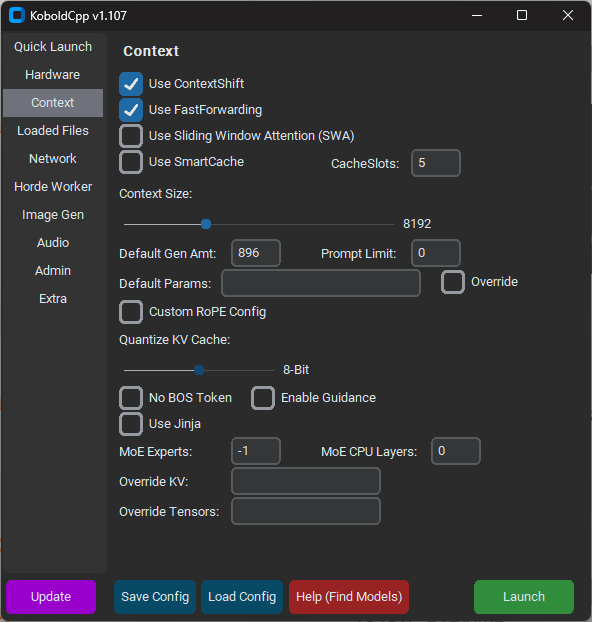Go to the Network tab
The image size is (592, 622).
pyautogui.click(x=53, y=159)
